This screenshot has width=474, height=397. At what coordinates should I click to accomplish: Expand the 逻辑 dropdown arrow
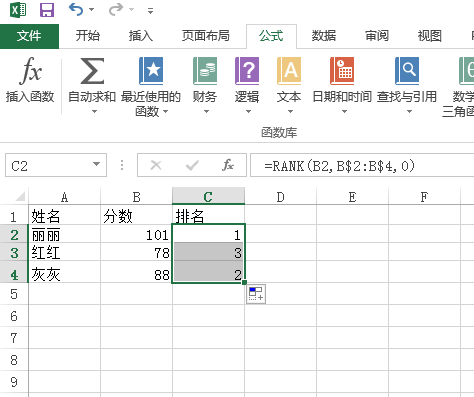click(x=248, y=111)
